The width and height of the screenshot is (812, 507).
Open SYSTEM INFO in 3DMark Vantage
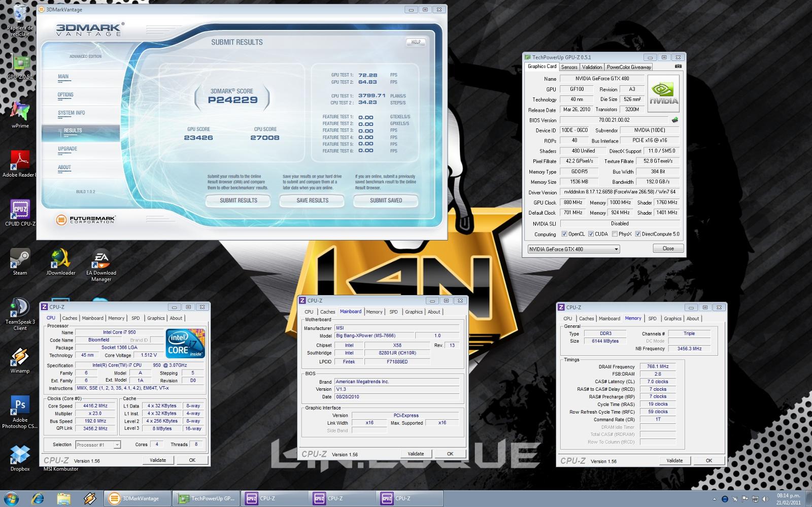[71, 113]
